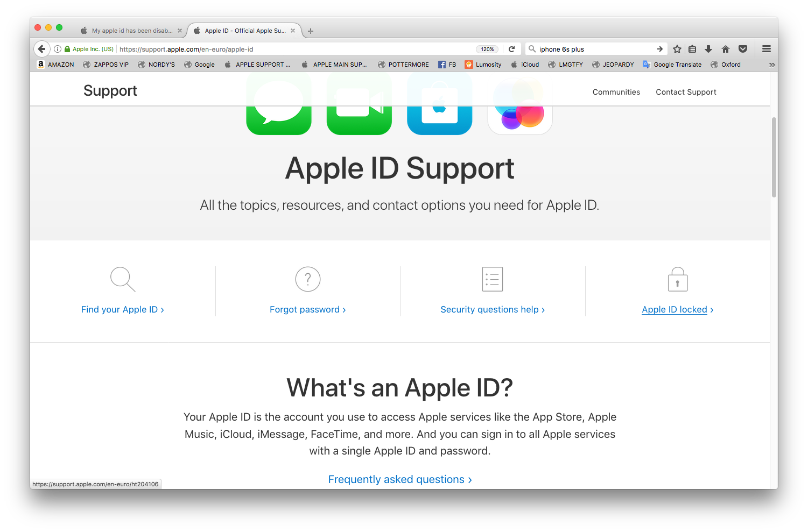Open the POTTERMORE bookmark
808x532 pixels.
[404, 65]
